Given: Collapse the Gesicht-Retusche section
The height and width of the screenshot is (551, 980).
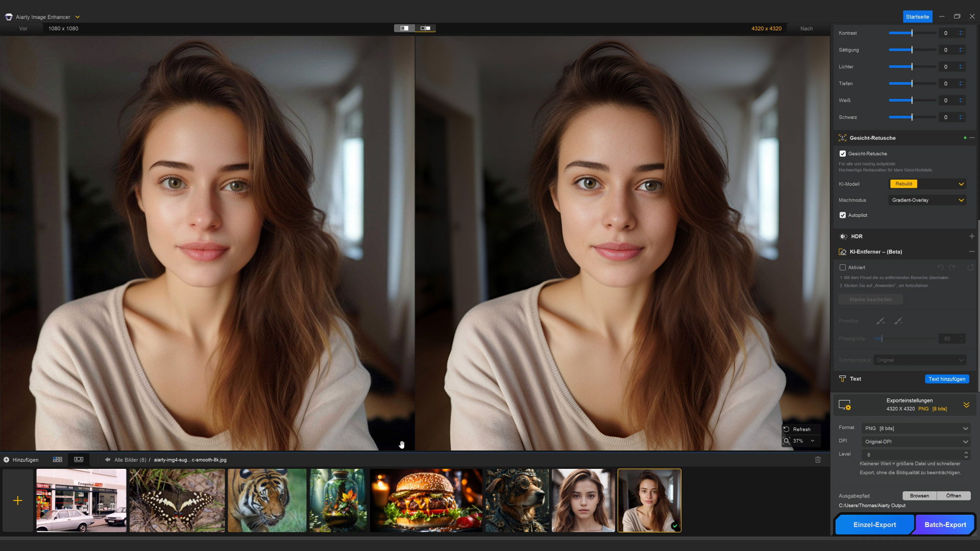Looking at the screenshot, I should tap(972, 138).
